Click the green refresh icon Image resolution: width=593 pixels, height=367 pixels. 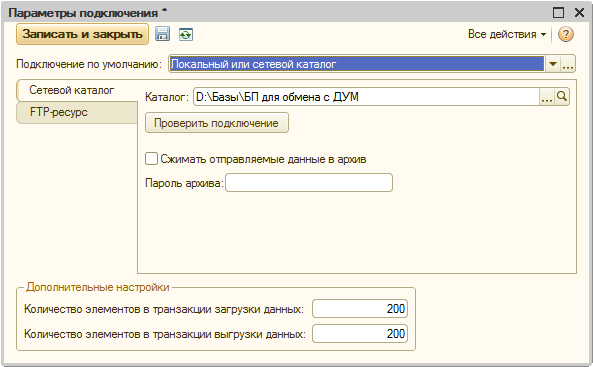pyautogui.click(x=186, y=34)
